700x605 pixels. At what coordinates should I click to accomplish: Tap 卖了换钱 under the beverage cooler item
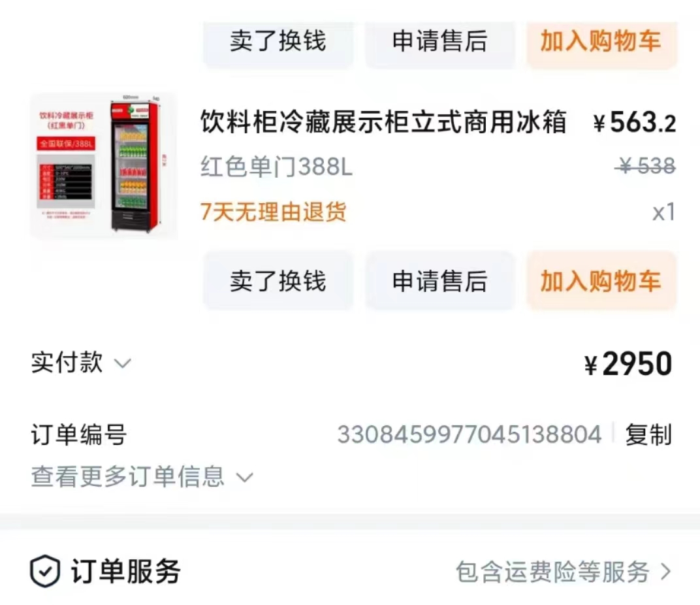click(x=278, y=281)
